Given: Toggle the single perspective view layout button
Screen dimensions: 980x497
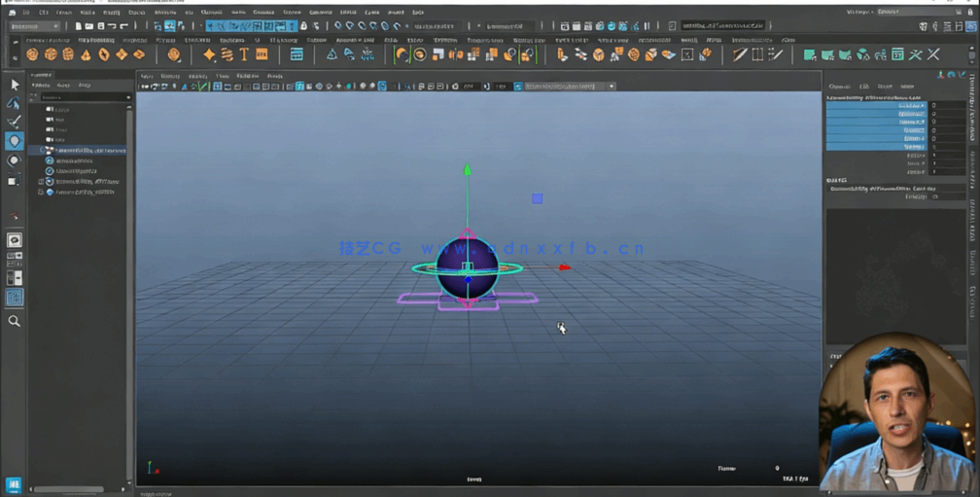Looking at the screenshot, I should click(14, 240).
